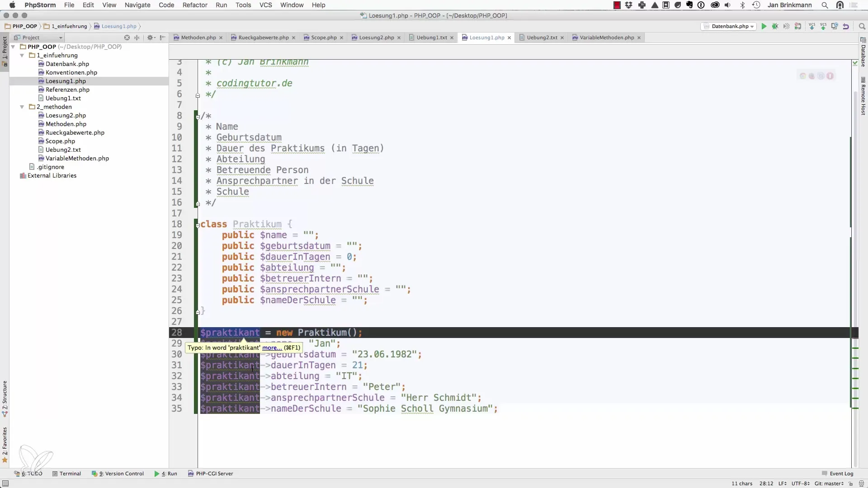Open Konventionen.php in project tree
This screenshot has height=488, width=868.
(71, 72)
